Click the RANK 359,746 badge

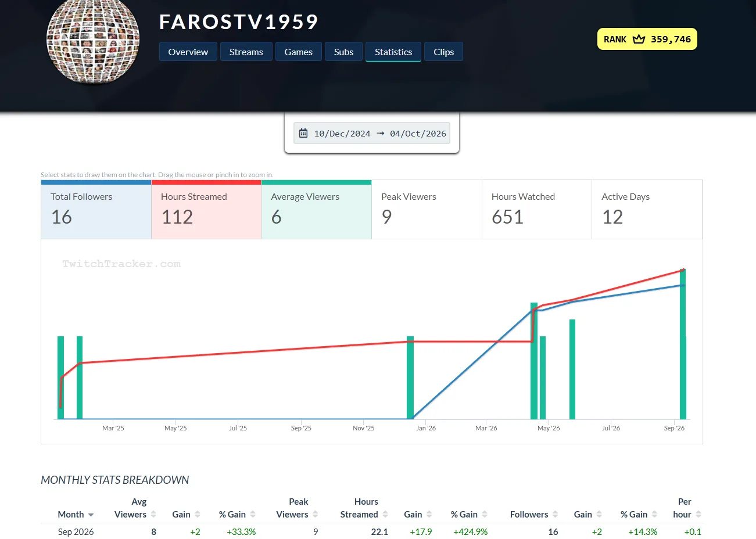point(647,39)
